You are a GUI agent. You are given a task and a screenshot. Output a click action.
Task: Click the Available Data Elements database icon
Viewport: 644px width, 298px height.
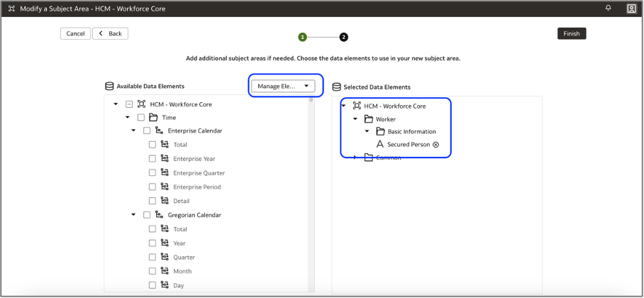(109, 87)
